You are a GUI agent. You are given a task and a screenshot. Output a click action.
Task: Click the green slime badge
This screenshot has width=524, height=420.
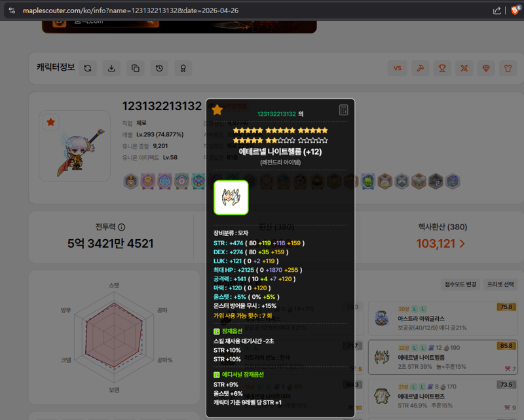(x=368, y=181)
